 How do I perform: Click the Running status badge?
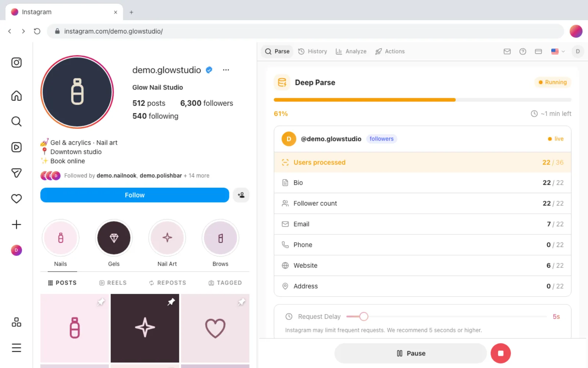(553, 82)
